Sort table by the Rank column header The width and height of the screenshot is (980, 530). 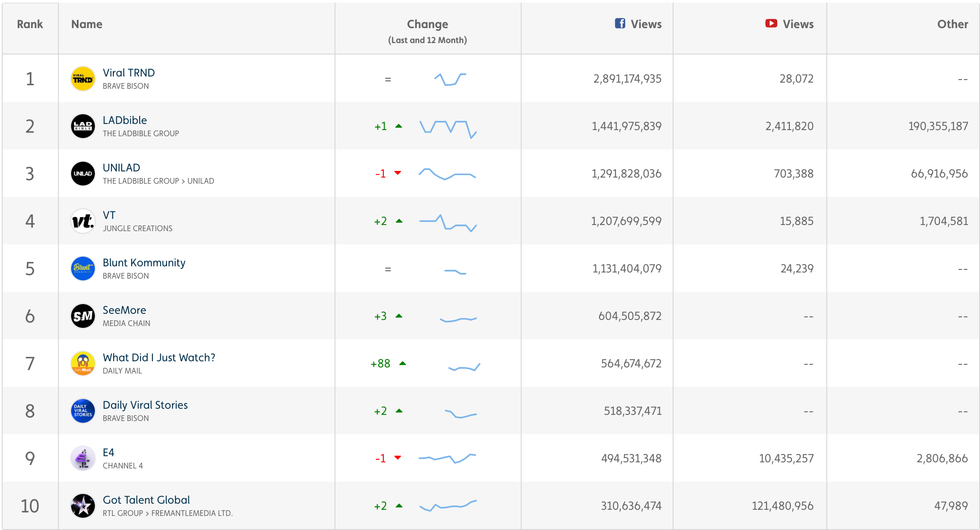pos(30,24)
